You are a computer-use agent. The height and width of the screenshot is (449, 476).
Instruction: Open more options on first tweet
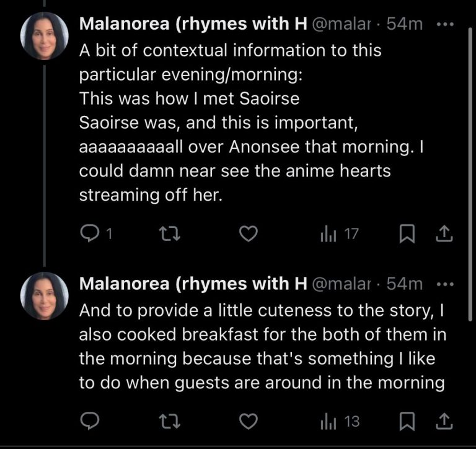pyautogui.click(x=446, y=24)
